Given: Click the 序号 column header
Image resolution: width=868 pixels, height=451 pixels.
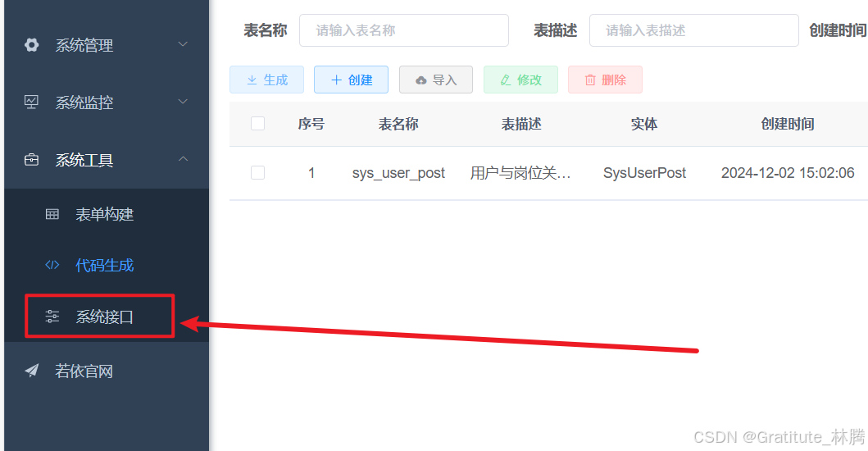Looking at the screenshot, I should pos(311,124).
